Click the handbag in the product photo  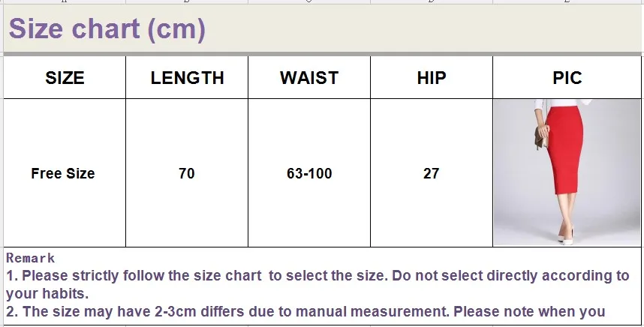tap(540, 137)
